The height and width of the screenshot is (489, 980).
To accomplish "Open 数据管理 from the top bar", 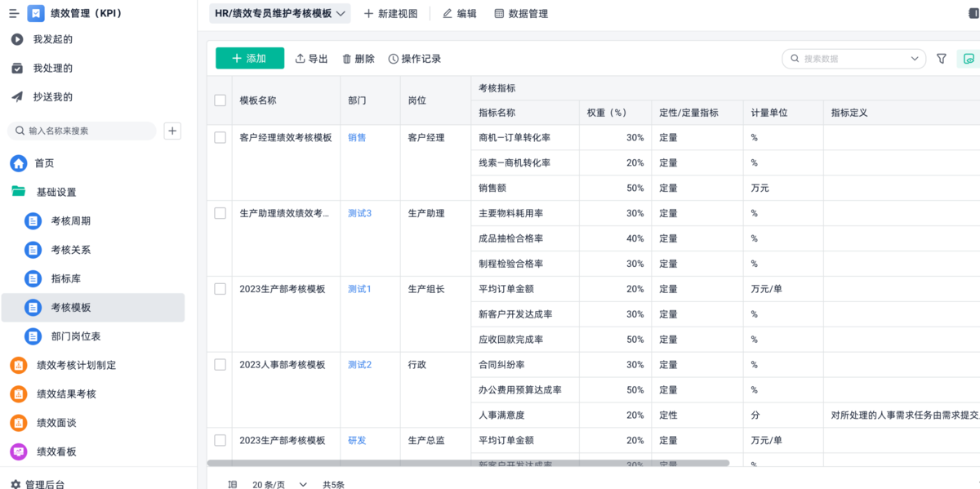I will (521, 13).
